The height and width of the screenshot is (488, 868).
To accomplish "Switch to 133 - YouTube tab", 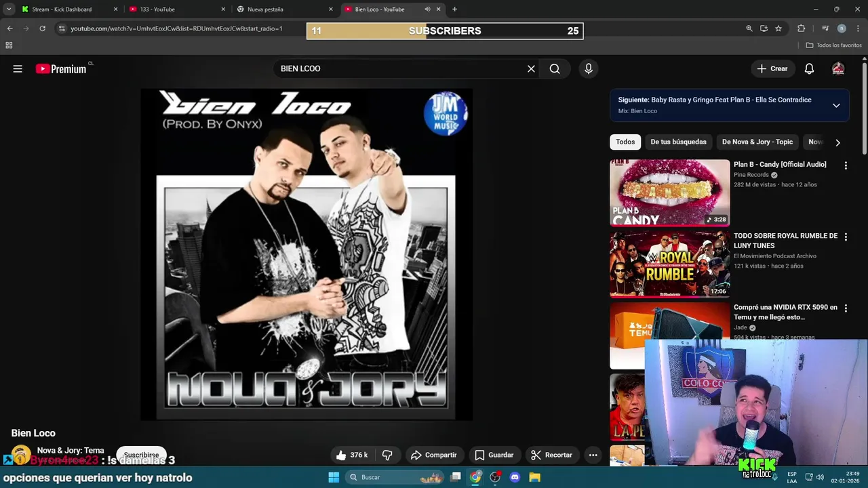I will pyautogui.click(x=178, y=9).
